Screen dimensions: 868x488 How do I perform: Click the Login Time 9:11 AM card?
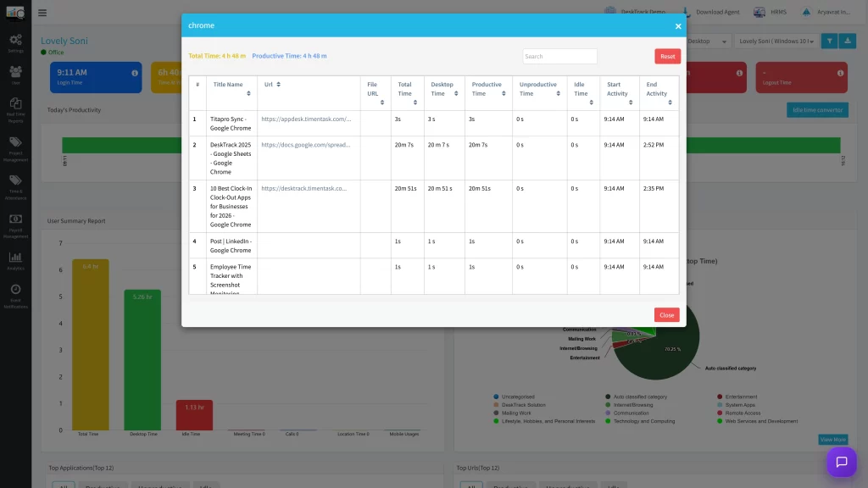point(96,77)
